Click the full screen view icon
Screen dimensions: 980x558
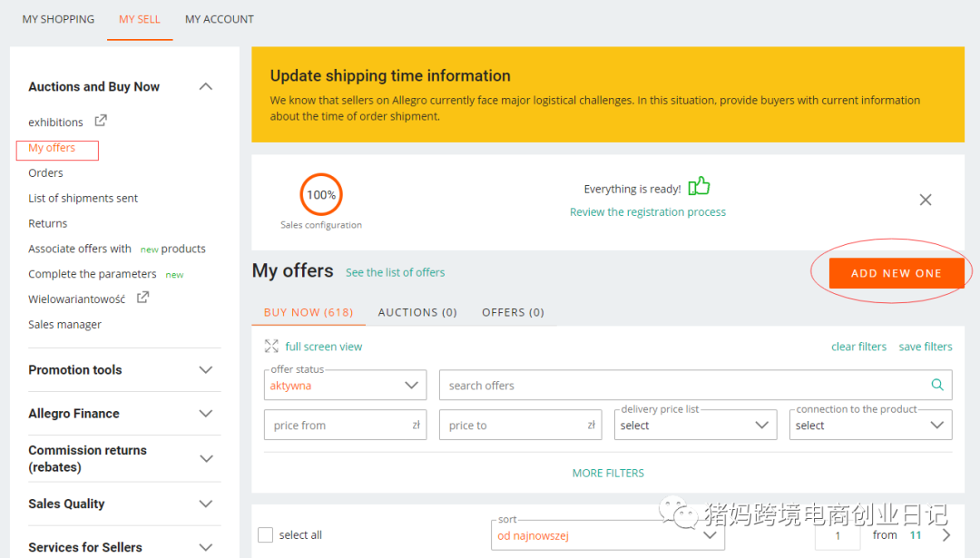[x=269, y=346]
